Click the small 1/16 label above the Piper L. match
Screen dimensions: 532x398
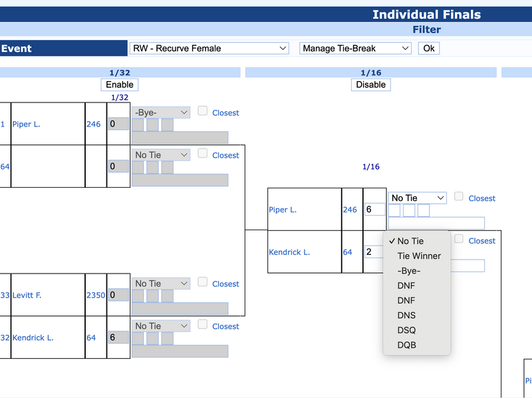point(371,167)
